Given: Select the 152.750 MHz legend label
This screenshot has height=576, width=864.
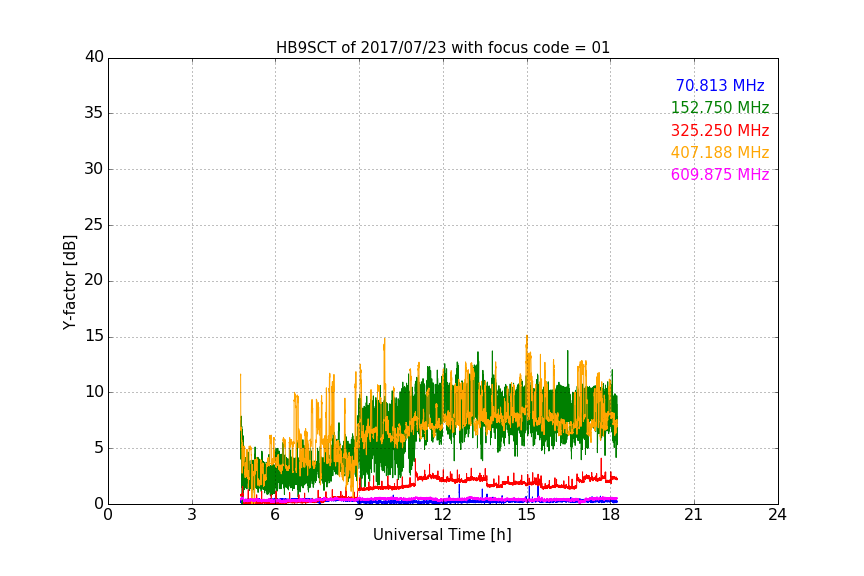Looking at the screenshot, I should [720, 107].
